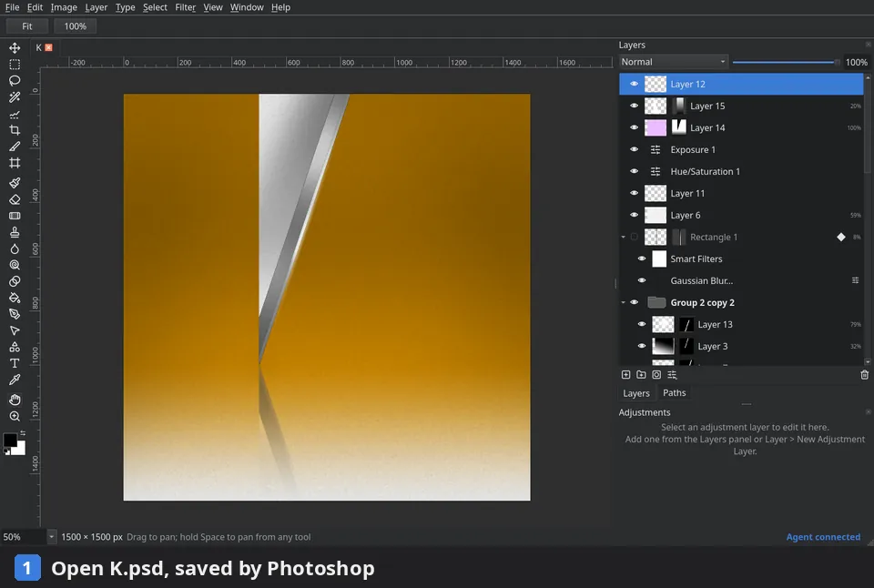Screen dimensions: 874x588
Task: Swap foreground and background colors
Action: click(x=23, y=433)
